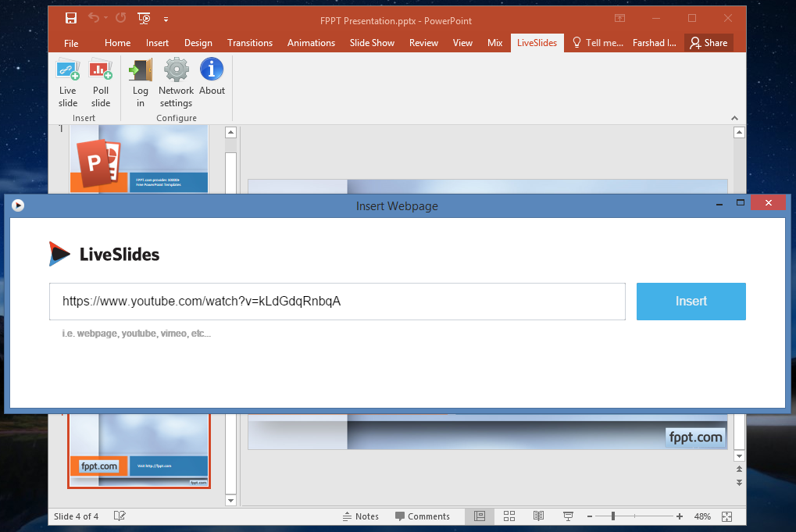
Task: Insert a new Live slide
Action: (67, 80)
